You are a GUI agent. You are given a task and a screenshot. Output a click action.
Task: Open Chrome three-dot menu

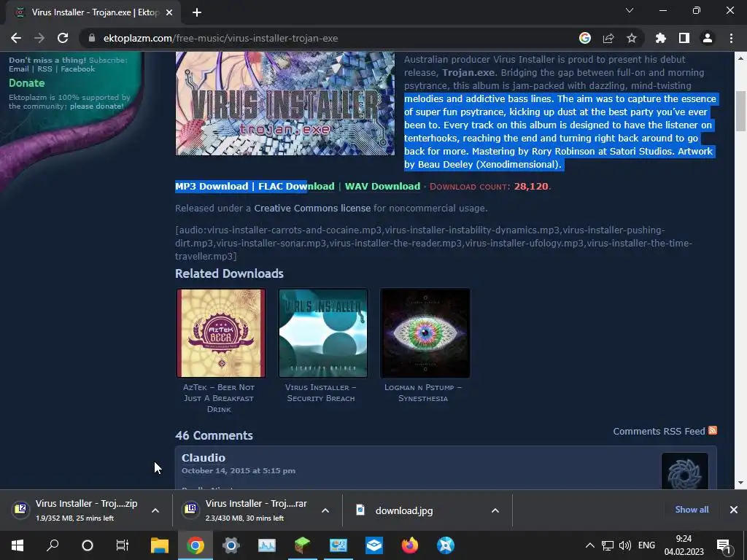pos(731,38)
